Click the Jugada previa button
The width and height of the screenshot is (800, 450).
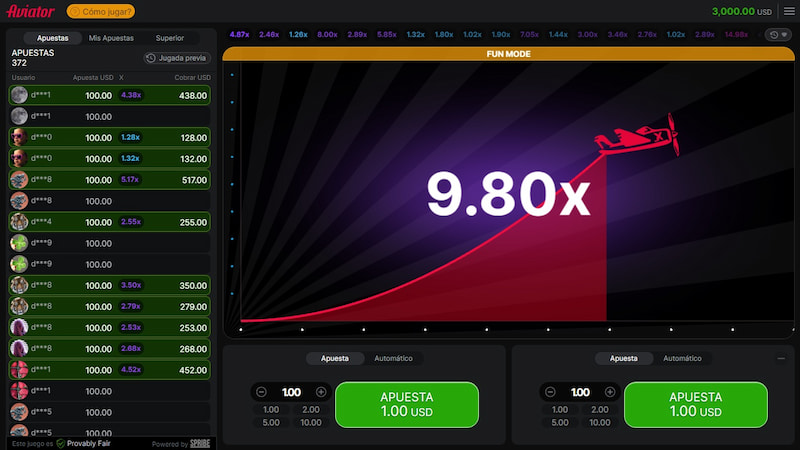click(x=177, y=58)
